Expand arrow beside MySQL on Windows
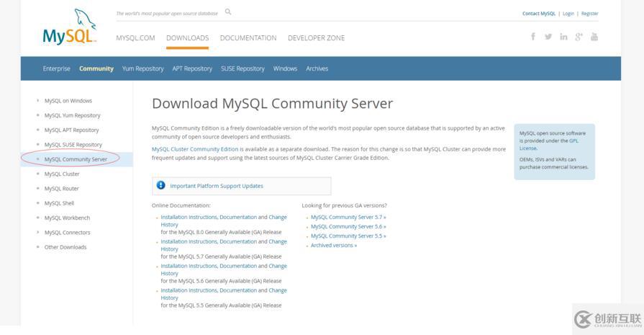The width and height of the screenshot is (644, 335). pos(38,100)
